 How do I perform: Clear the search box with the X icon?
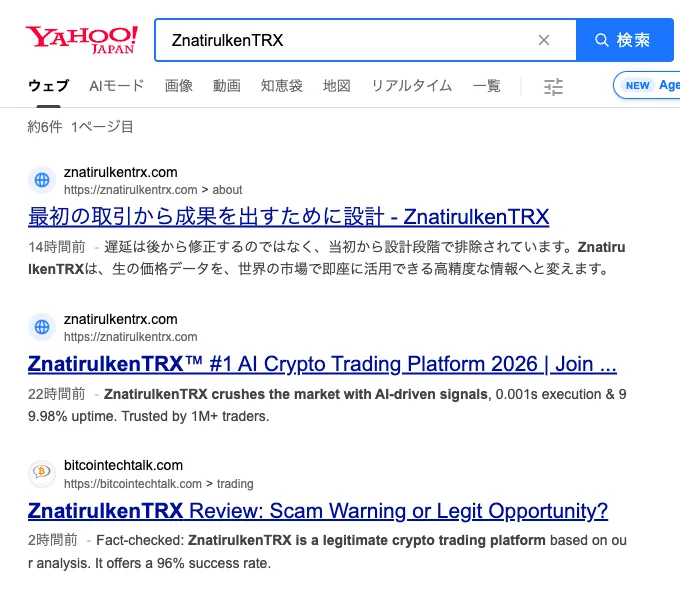tap(544, 40)
